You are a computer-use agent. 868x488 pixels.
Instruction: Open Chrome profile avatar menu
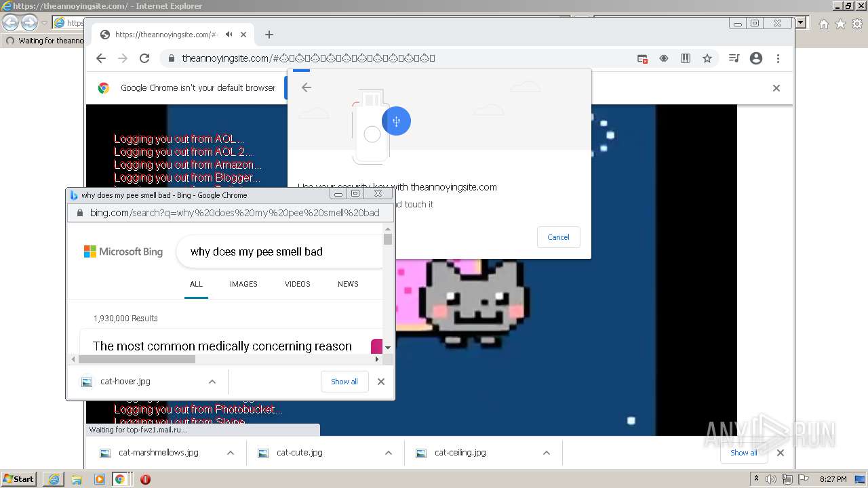click(x=756, y=58)
